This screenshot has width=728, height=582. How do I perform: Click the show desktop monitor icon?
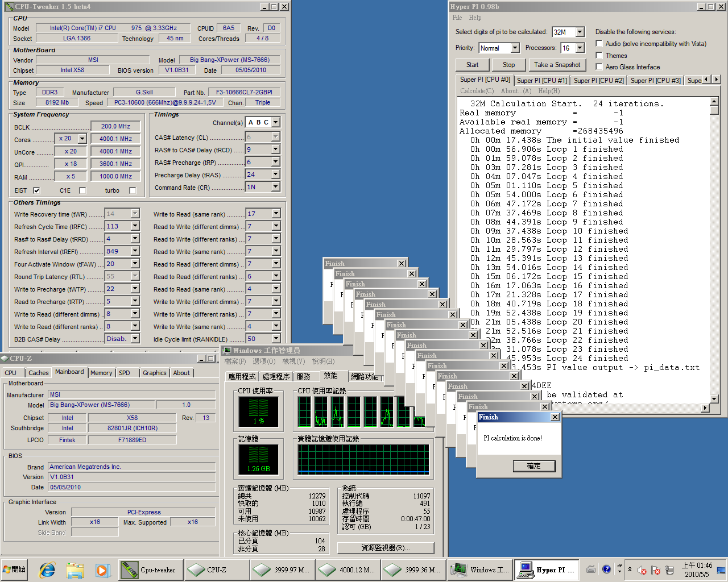click(721, 570)
